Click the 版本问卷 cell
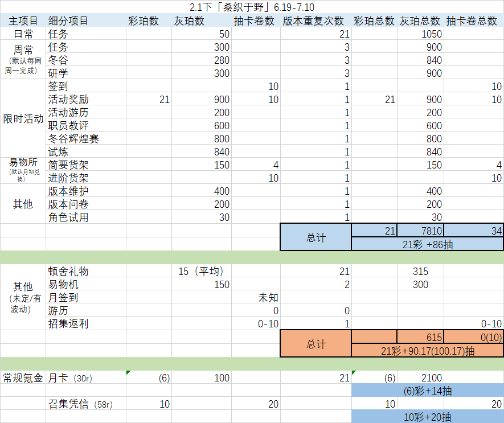This screenshot has width=504, height=423. pos(86,204)
